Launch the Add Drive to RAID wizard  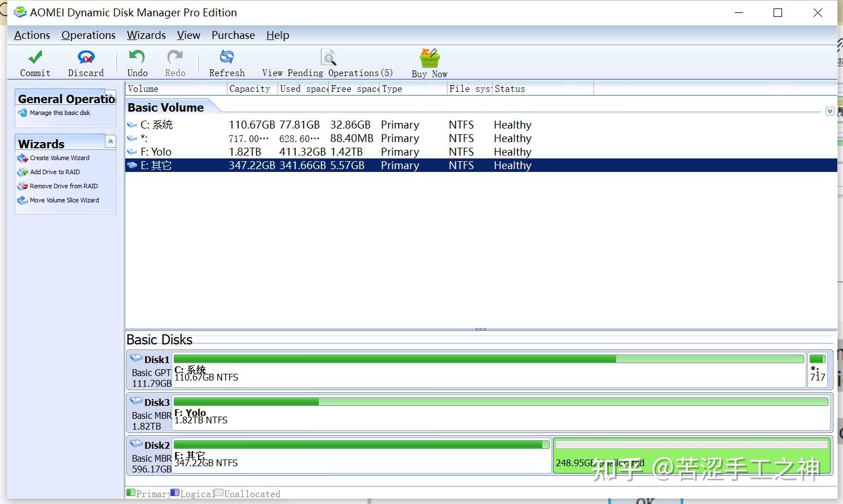(54, 172)
